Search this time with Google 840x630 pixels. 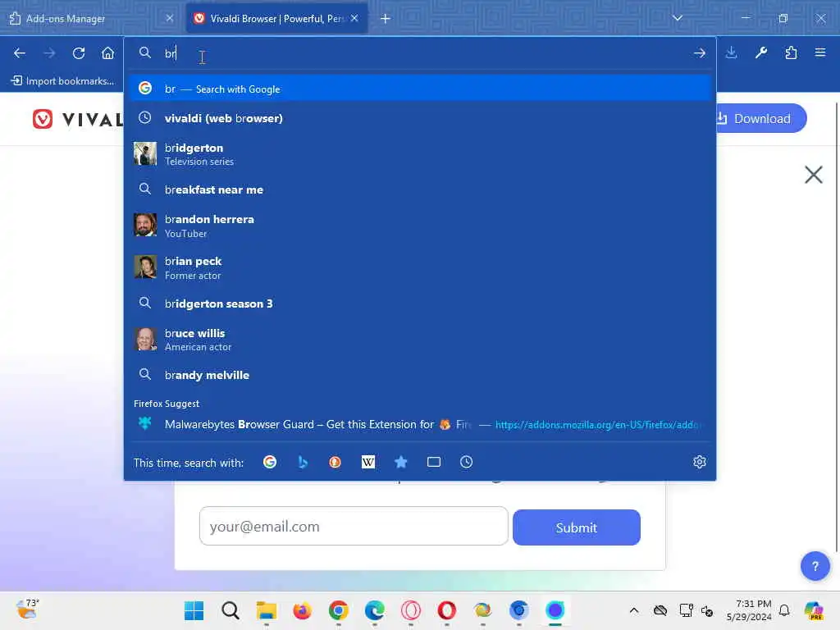[x=270, y=462]
